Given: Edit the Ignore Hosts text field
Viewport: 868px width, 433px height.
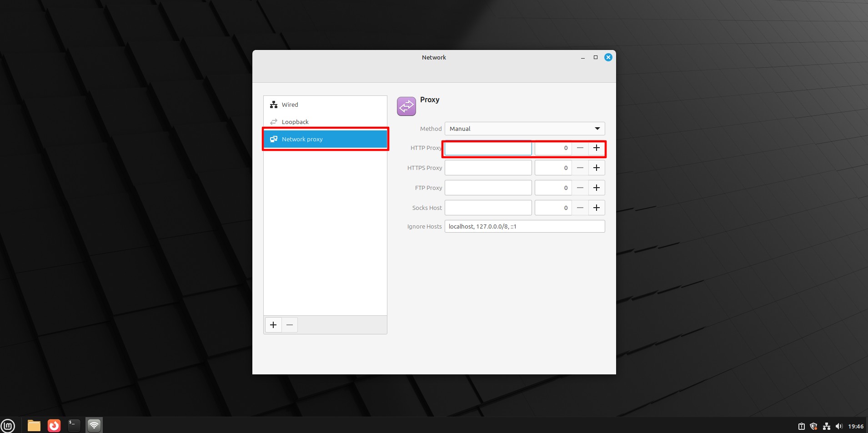Looking at the screenshot, I should point(524,226).
